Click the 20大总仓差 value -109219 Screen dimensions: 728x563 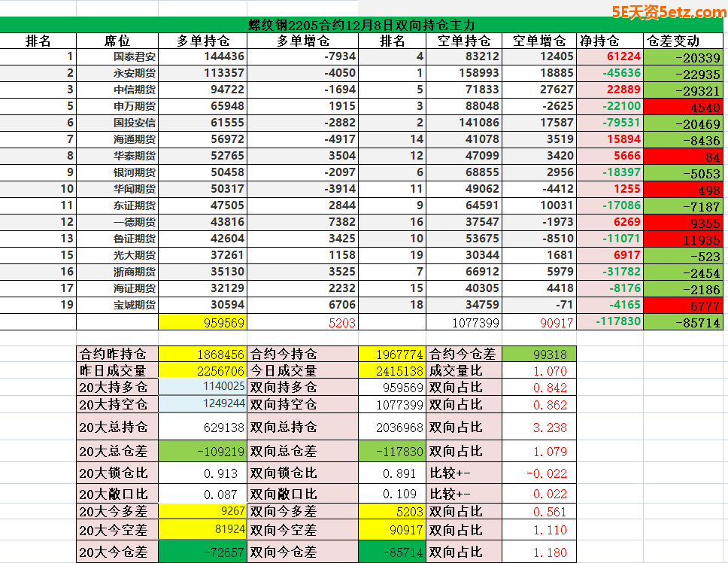pyautogui.click(x=203, y=452)
